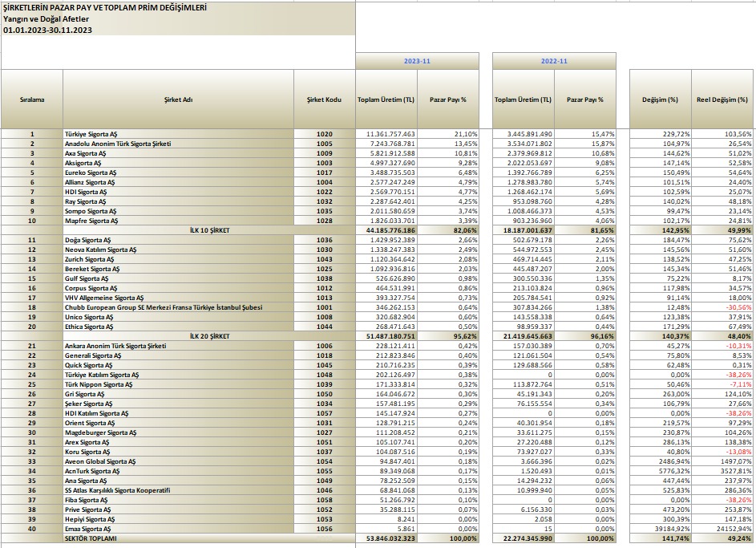
Task: Click the '2022-11' period header
Action: (x=554, y=61)
